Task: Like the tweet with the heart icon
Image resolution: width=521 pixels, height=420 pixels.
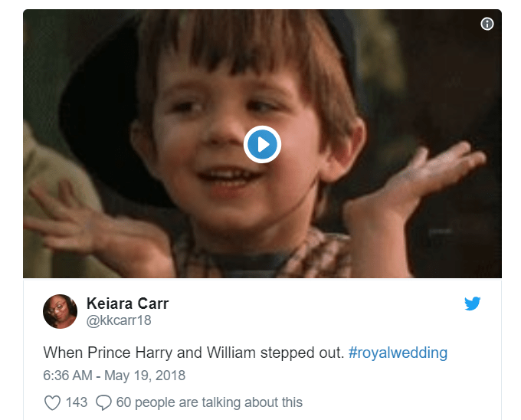Action: point(52,402)
